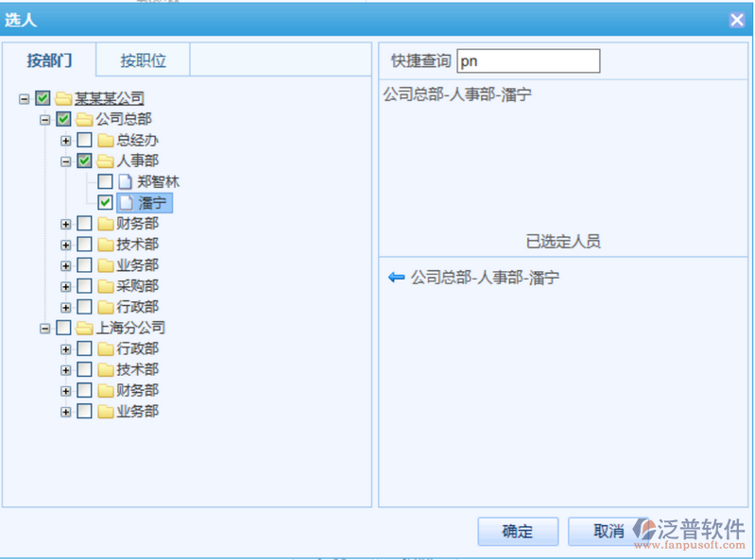Image resolution: width=755 pixels, height=560 pixels.
Task: Switch to the 按职位 tab
Action: point(143,60)
